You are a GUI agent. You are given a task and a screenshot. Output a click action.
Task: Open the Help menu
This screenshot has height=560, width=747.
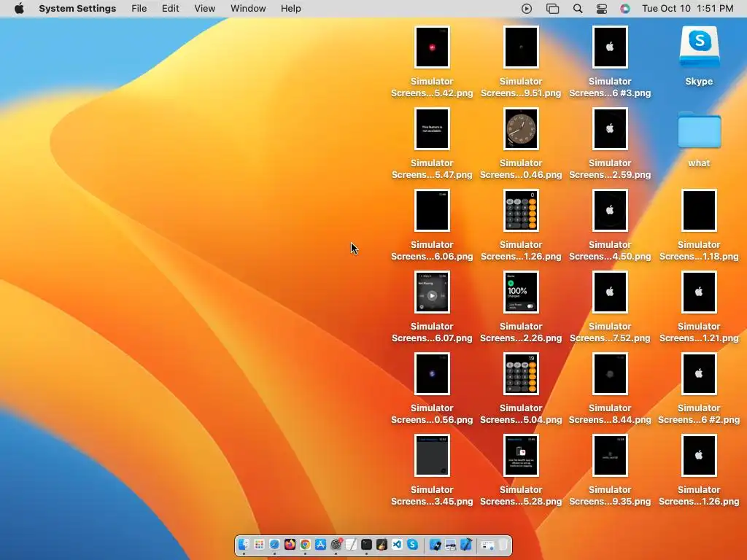[x=290, y=9]
